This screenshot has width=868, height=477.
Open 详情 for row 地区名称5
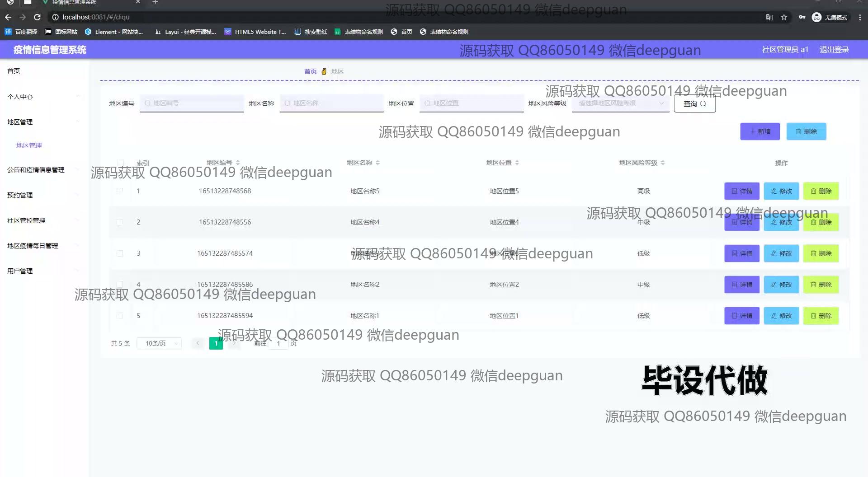coord(742,191)
